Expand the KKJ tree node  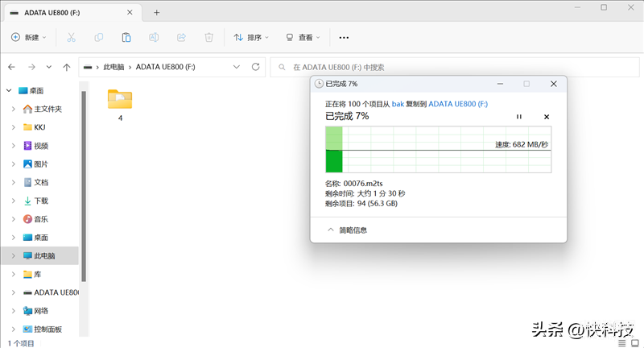tap(14, 127)
